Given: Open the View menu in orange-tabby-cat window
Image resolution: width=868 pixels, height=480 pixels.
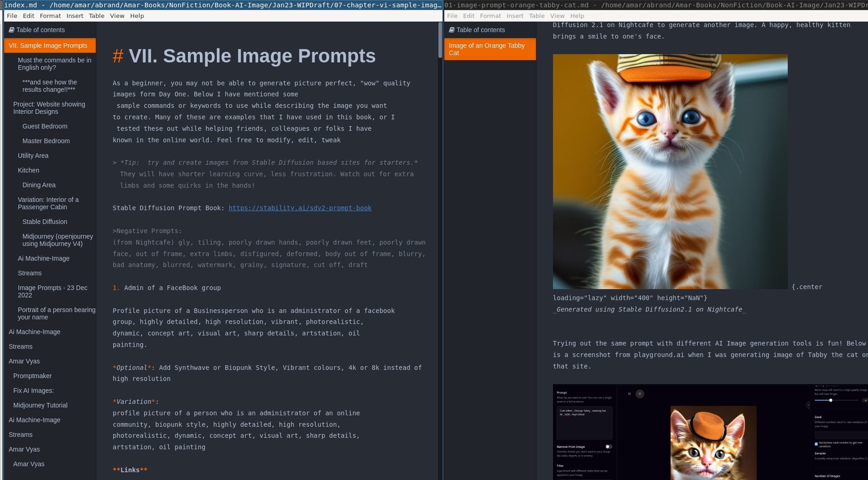Looking at the screenshot, I should (558, 16).
